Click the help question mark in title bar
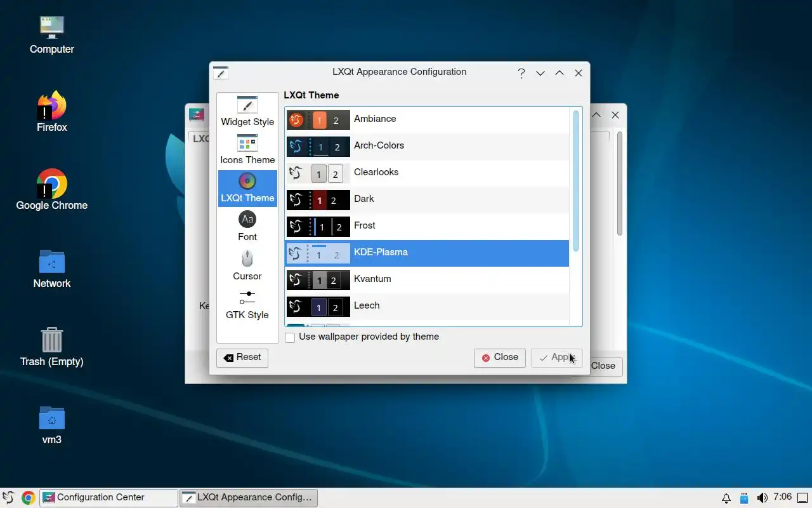812x508 pixels. click(x=521, y=73)
